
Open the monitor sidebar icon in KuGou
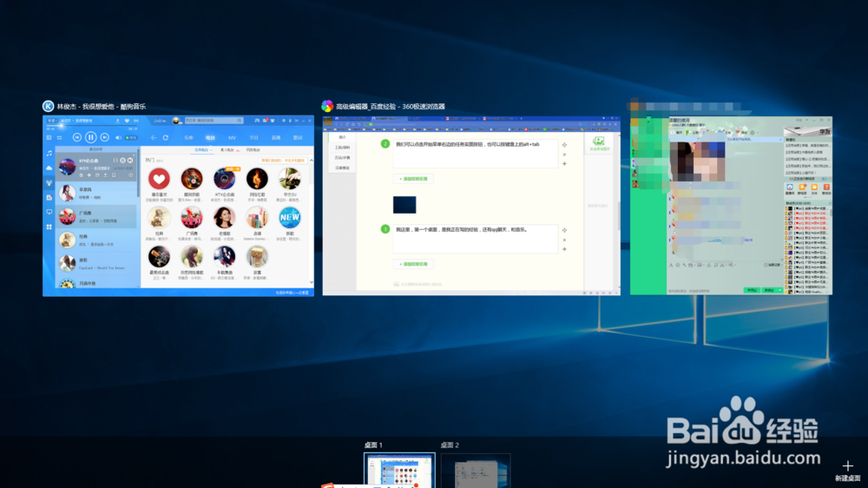49,212
